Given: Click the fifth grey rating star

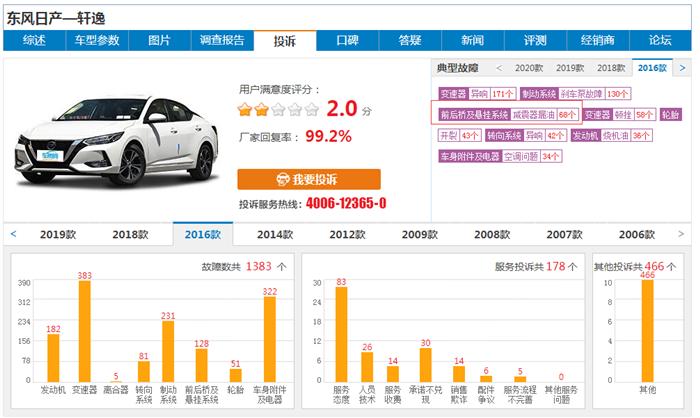Looking at the screenshot, I should coord(312,109).
